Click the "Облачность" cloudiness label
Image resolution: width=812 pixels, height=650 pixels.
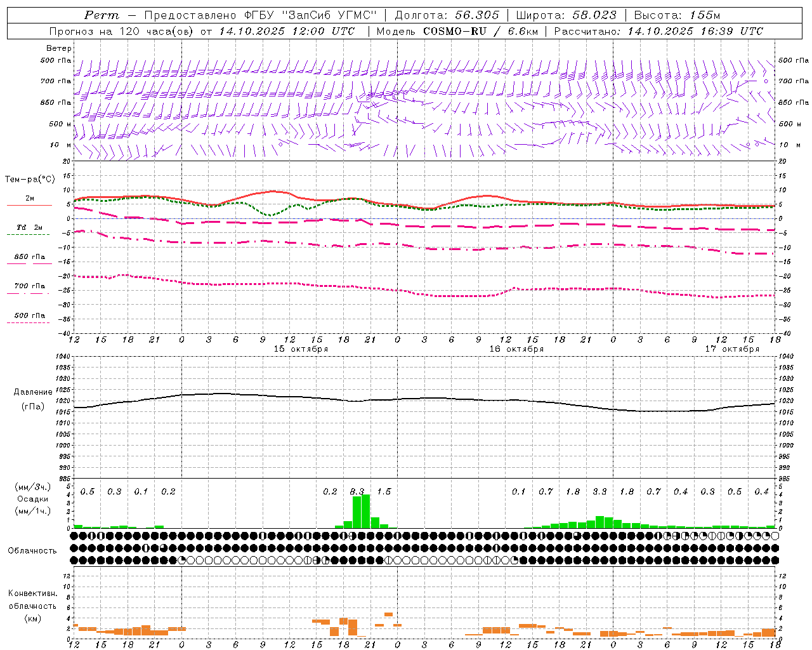click(x=32, y=551)
